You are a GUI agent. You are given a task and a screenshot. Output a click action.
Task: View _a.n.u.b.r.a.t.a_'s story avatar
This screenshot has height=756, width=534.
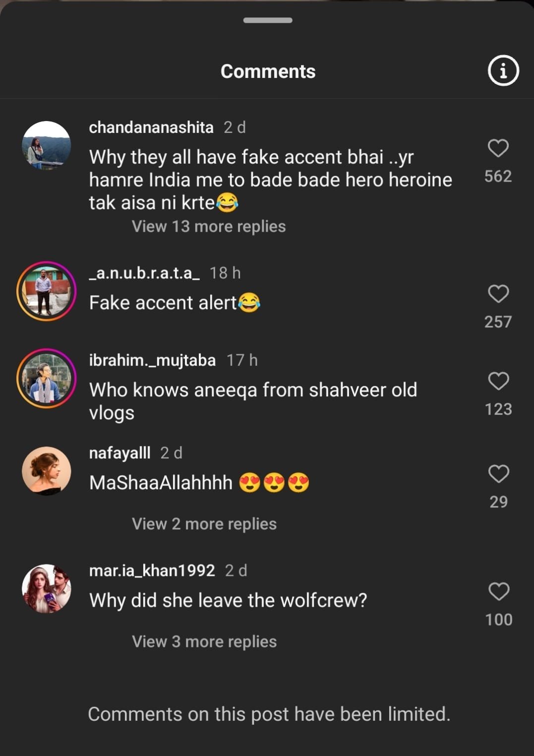click(47, 291)
